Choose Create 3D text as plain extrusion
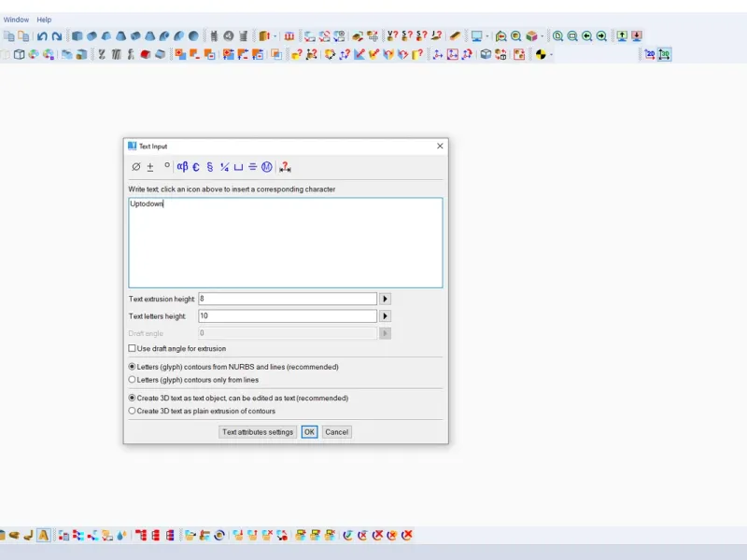Image resolution: width=747 pixels, height=560 pixels. (132, 411)
